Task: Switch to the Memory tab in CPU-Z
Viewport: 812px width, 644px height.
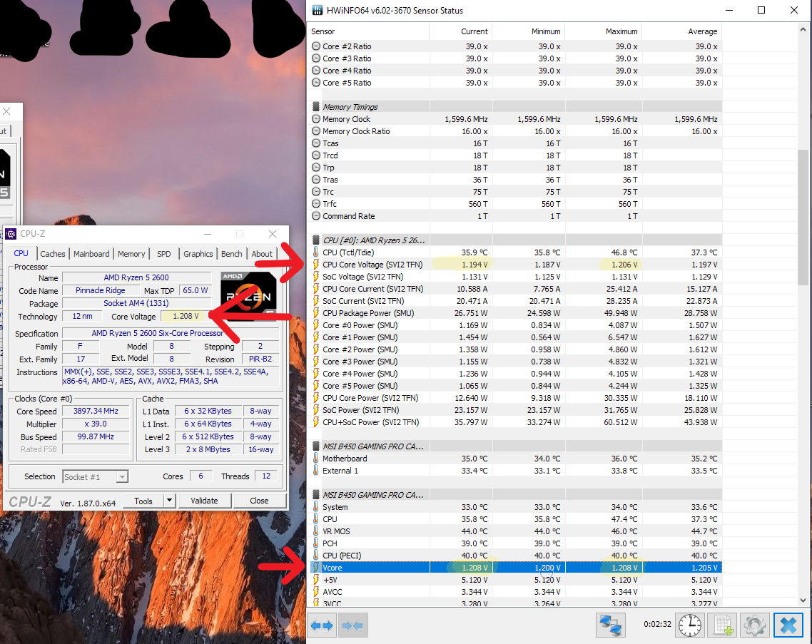Action: pos(131,254)
